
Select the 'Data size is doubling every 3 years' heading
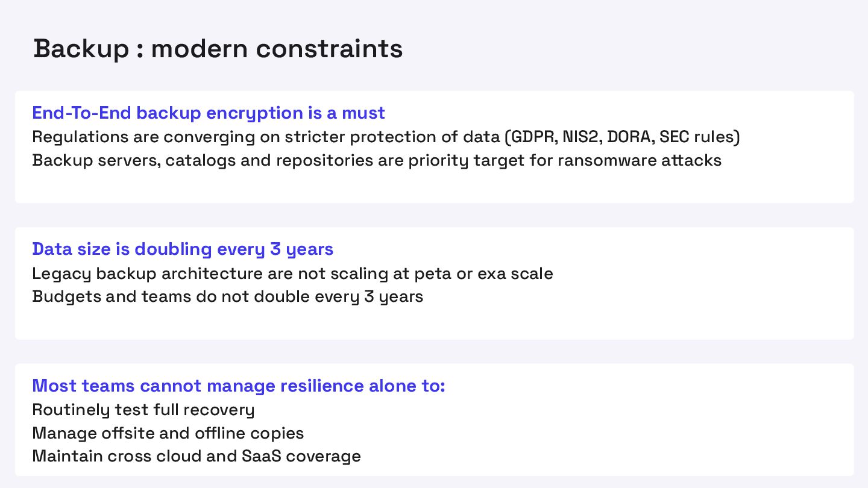coord(182,249)
